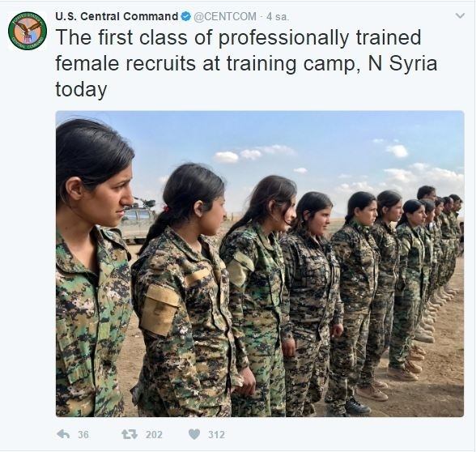Click the tan arm patch in the photo
Screen dimensions: 476x452
(x=159, y=309)
